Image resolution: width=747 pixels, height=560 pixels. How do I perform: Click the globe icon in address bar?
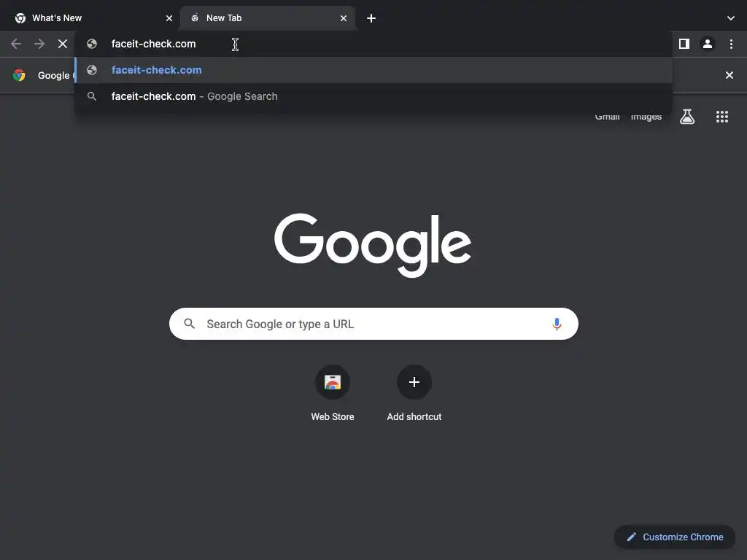(x=92, y=44)
